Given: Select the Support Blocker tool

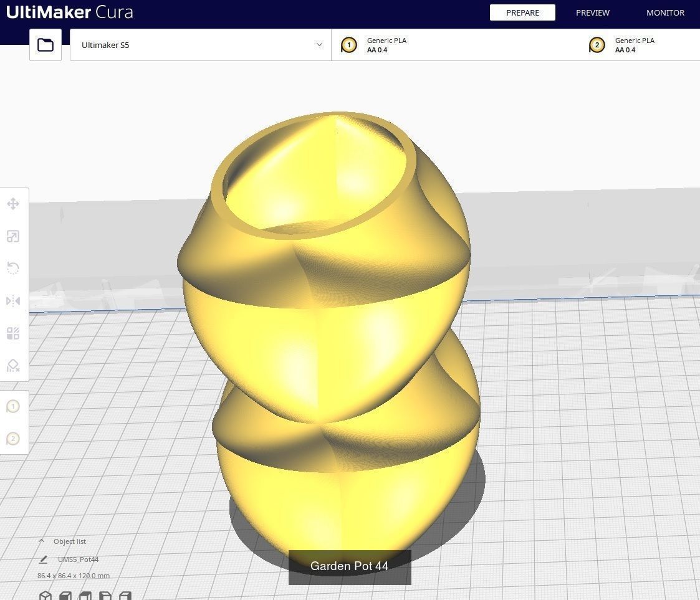Looking at the screenshot, I should (13, 366).
